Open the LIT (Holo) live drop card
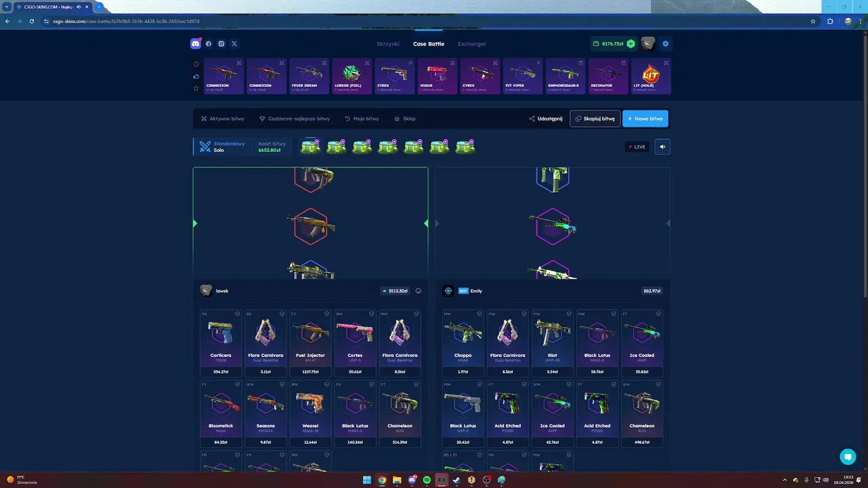868x488 pixels. [651, 76]
